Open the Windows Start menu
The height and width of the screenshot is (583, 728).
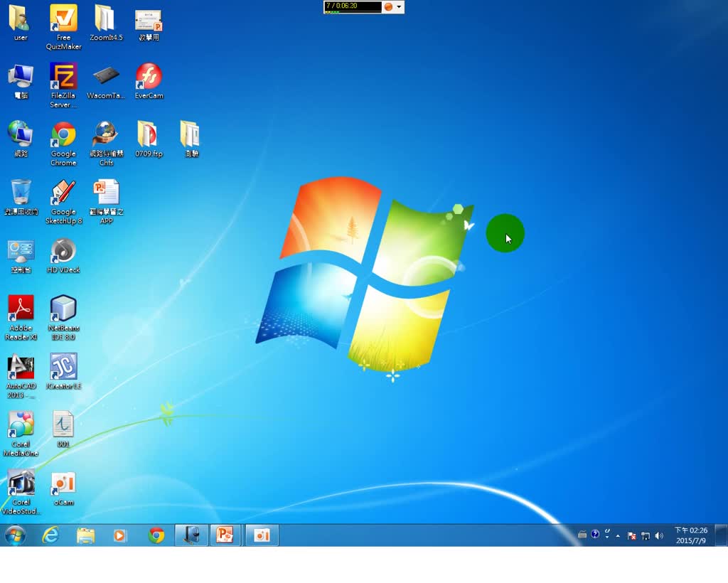16,535
